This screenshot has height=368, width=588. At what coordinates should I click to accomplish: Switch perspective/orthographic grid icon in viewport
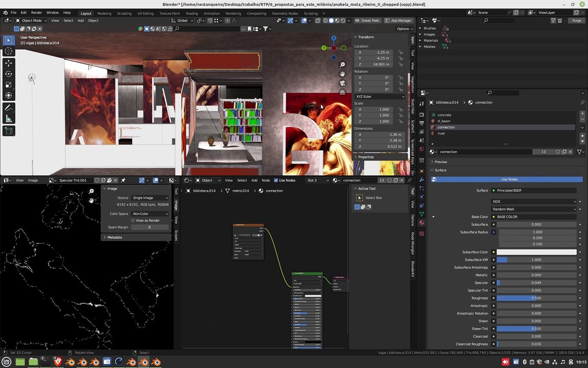[342, 92]
